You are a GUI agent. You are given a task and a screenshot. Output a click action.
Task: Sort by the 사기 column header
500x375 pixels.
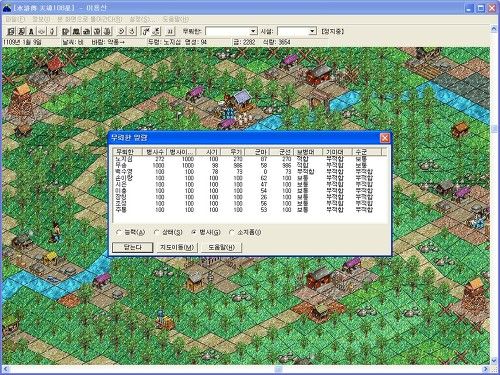(x=208, y=152)
